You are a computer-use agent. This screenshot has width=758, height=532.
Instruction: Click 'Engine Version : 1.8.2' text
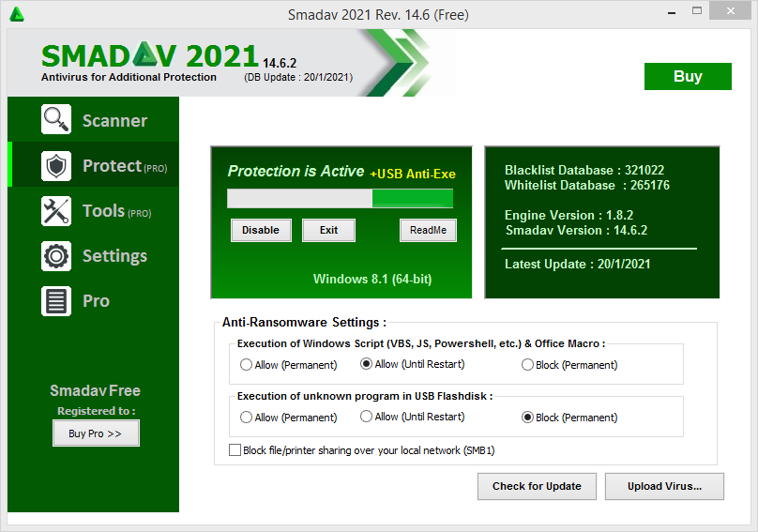click(569, 215)
